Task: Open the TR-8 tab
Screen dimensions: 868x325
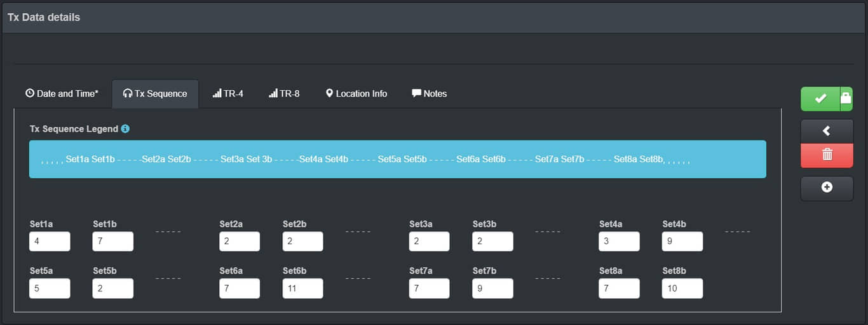Action: pos(284,93)
